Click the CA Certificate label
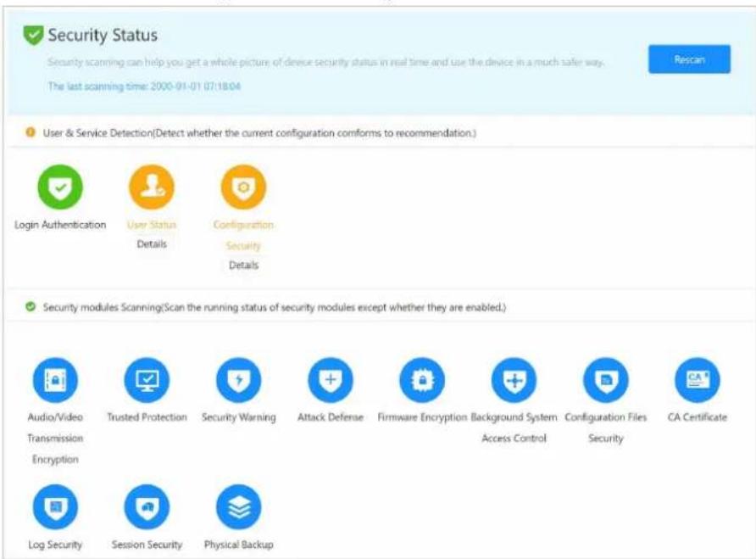The height and width of the screenshot is (559, 756). (x=698, y=417)
